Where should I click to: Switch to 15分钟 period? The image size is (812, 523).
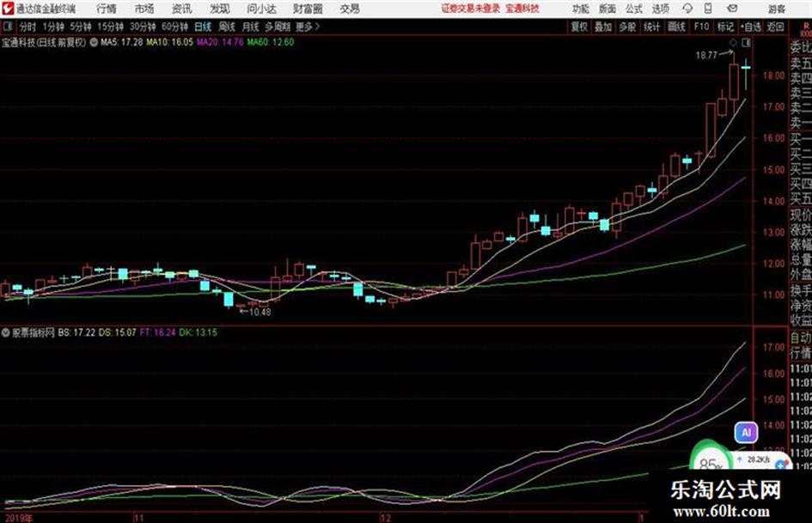110,27
